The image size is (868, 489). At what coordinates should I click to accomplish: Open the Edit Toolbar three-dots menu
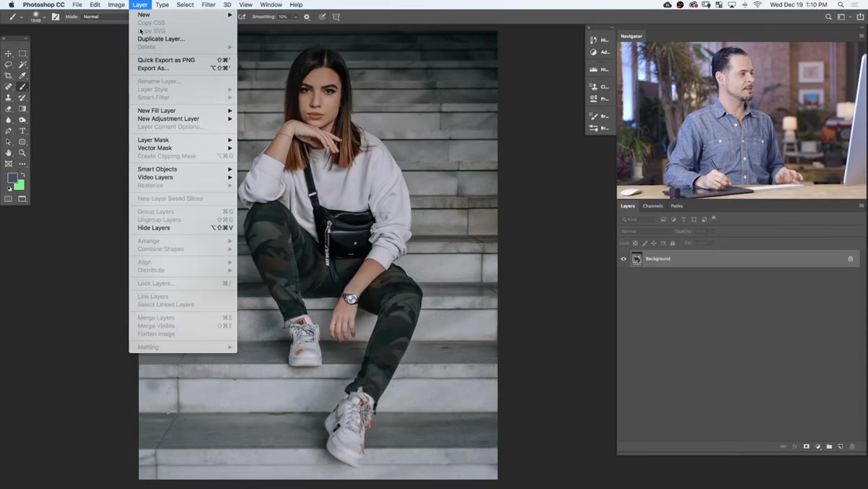[22, 164]
